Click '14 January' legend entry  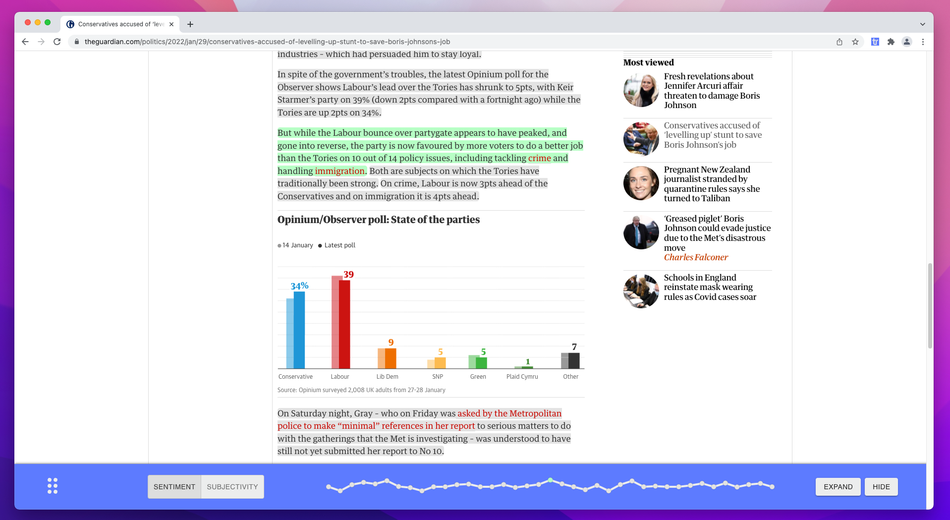pos(295,245)
